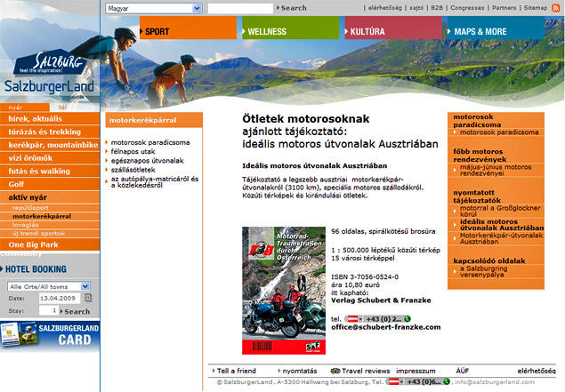Screen dimensions: 565x392
Task: Click elérhetőség in the top navigation
Action: click(x=384, y=8)
